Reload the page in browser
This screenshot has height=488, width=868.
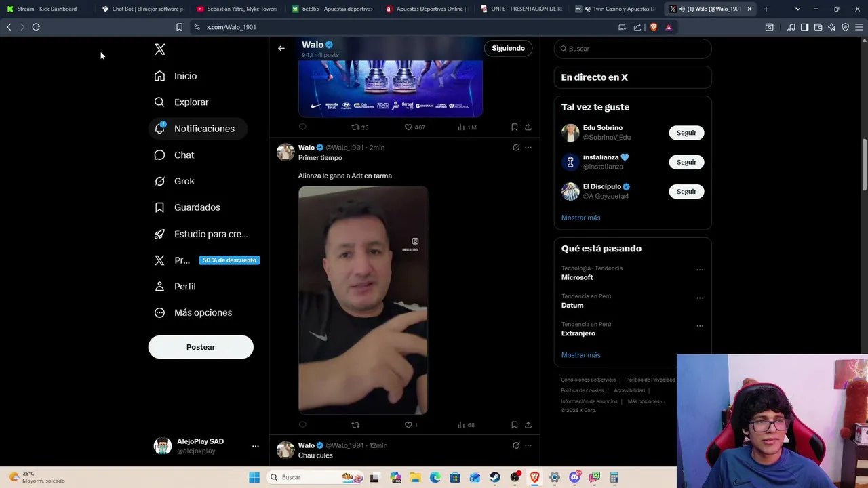click(x=36, y=27)
